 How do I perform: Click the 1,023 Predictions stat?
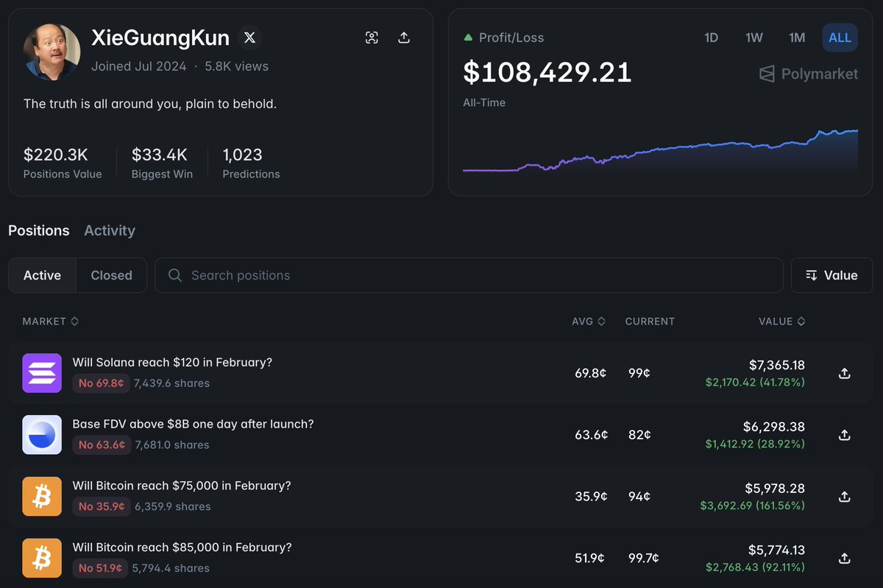(251, 163)
